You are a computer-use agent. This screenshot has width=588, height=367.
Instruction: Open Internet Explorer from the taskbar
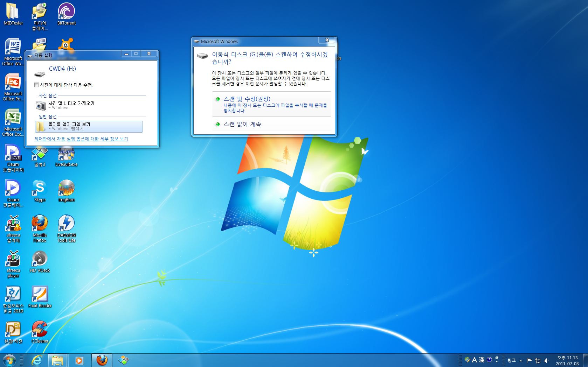(37, 360)
